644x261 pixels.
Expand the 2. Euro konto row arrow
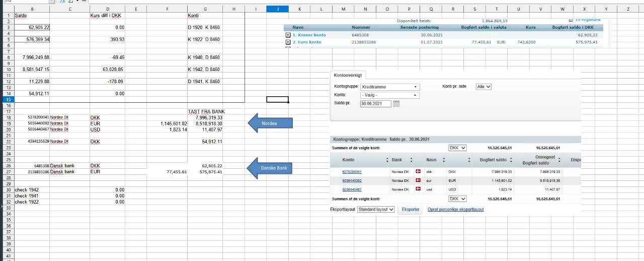click(x=288, y=42)
